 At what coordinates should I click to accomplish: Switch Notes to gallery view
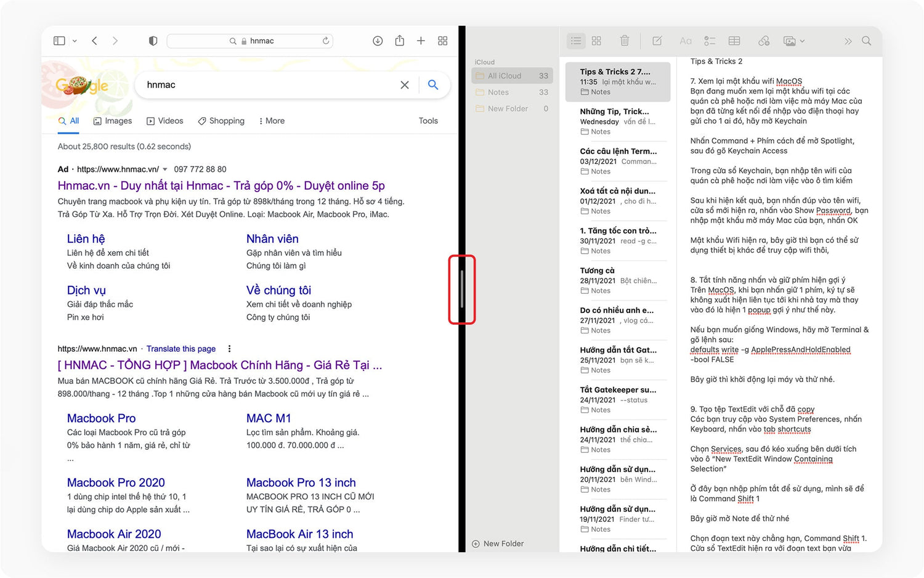tap(596, 41)
